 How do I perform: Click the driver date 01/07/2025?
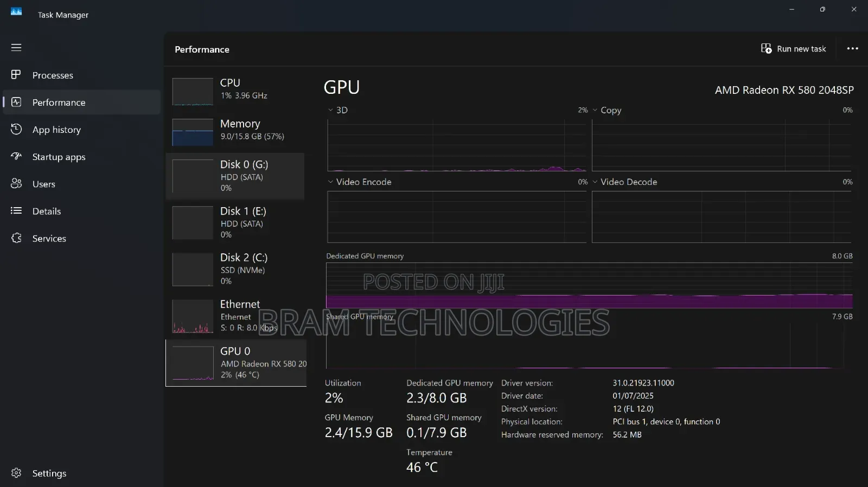[633, 396]
